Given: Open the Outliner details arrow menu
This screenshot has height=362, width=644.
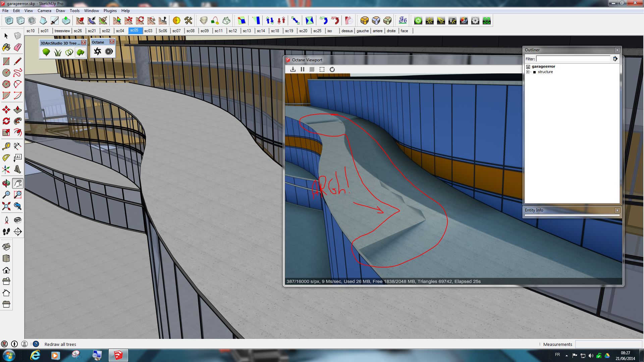Looking at the screenshot, I should tap(615, 59).
